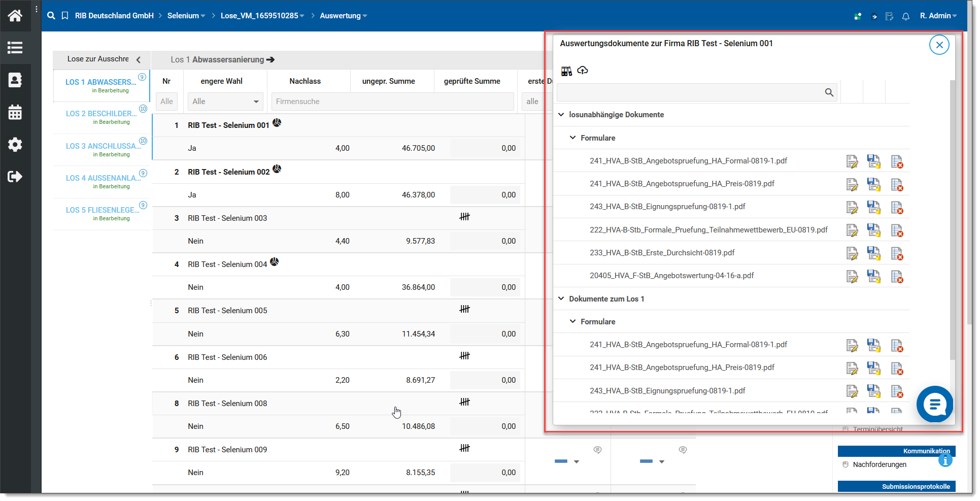Click the cloud upload icon in the dialog
The image size is (980, 501).
[583, 70]
